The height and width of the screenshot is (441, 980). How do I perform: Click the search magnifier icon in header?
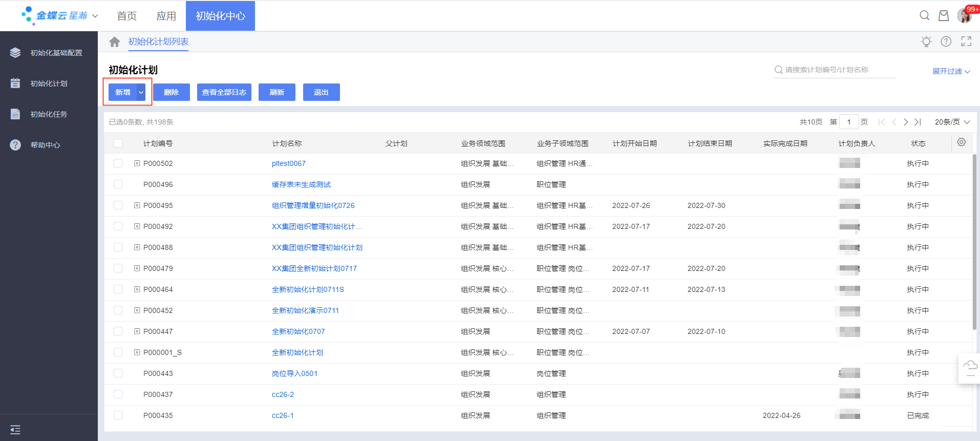click(x=924, y=15)
